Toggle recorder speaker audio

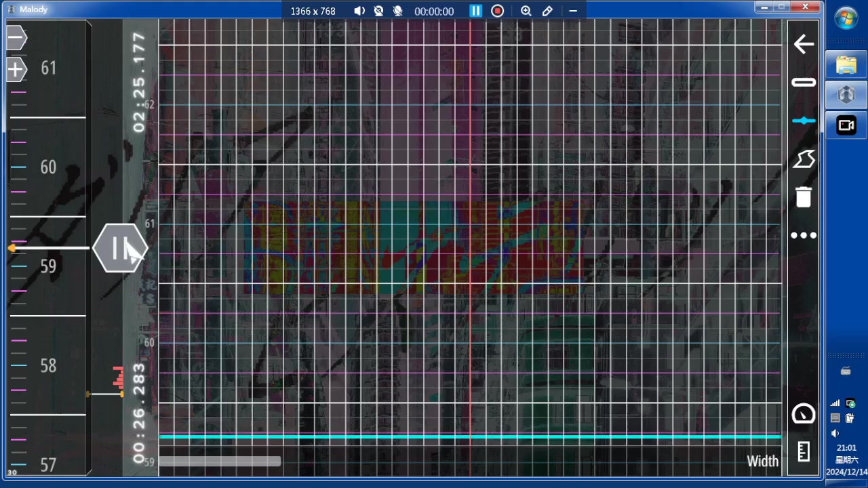click(x=359, y=11)
